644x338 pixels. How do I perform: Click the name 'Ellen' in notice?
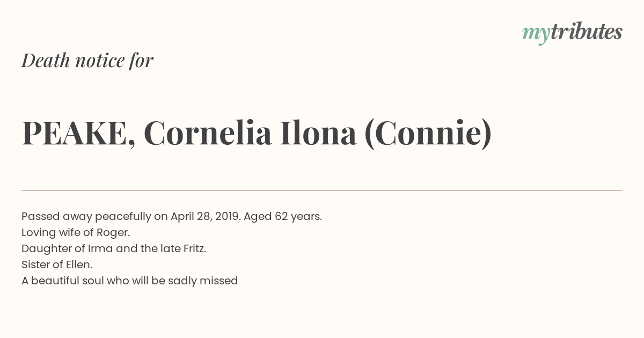tap(78, 264)
